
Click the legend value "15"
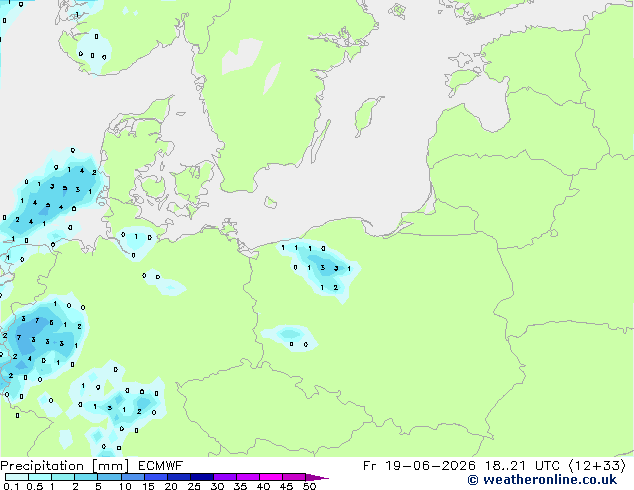pyautogui.click(x=148, y=486)
